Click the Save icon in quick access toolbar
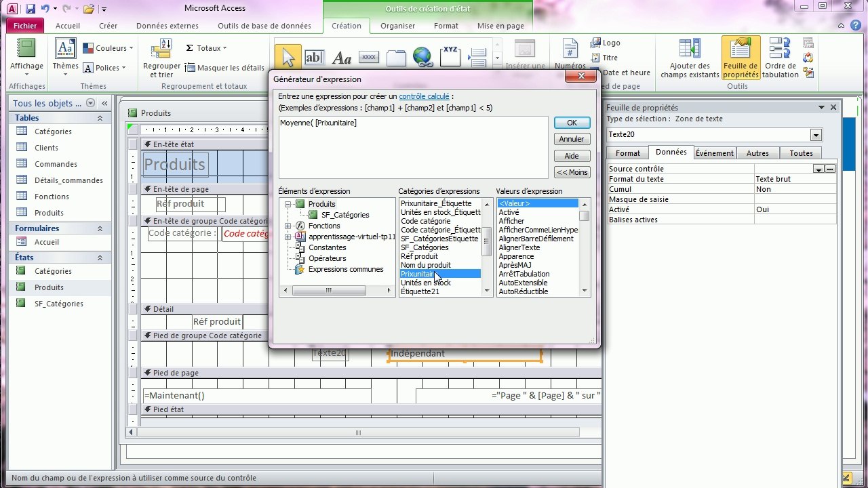The width and height of the screenshot is (868, 488). 31,9
